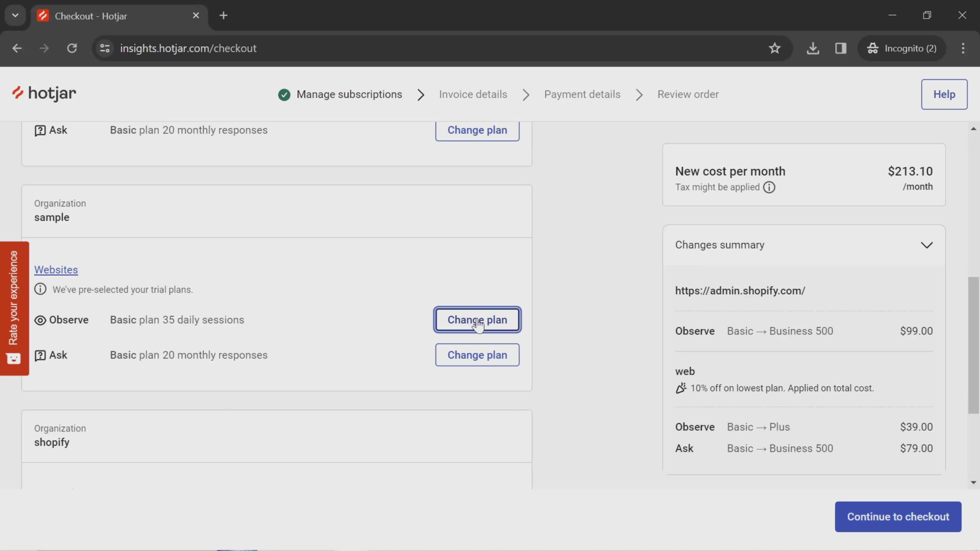
Task: Click the Observe Basic → Plus row
Action: pos(804,427)
